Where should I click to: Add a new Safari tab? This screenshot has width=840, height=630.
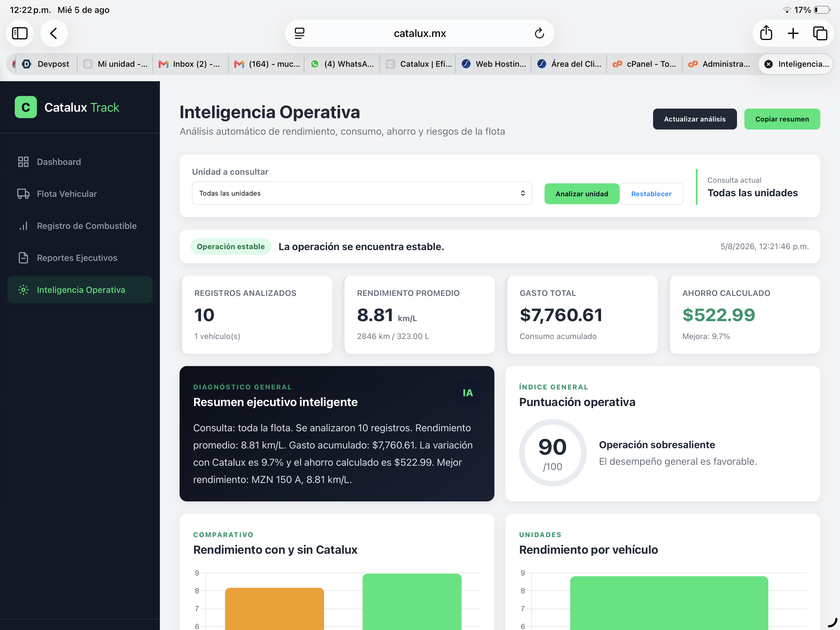(x=793, y=34)
